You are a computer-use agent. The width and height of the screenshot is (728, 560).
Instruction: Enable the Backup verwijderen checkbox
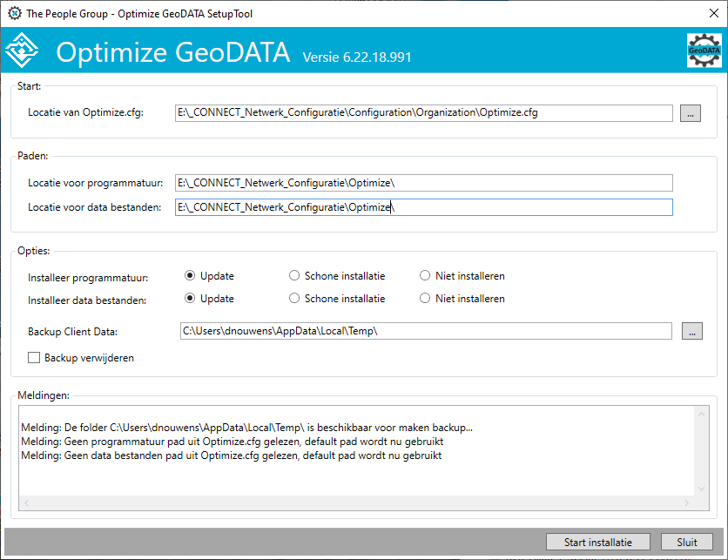(34, 358)
